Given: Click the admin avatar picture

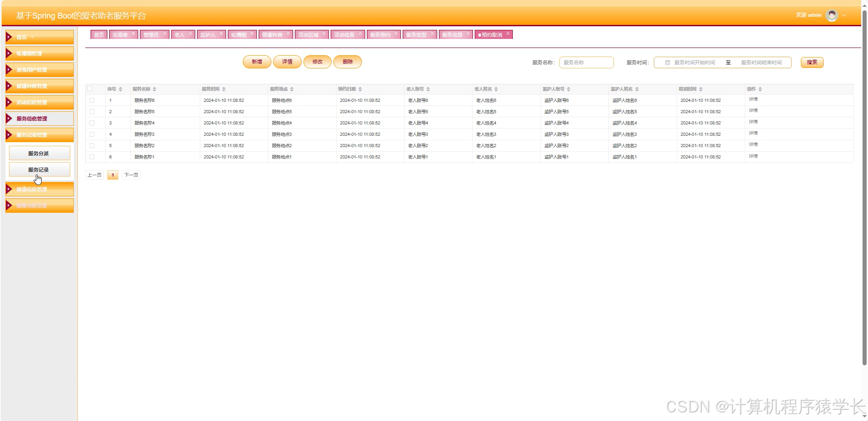Looking at the screenshot, I should [x=832, y=15].
